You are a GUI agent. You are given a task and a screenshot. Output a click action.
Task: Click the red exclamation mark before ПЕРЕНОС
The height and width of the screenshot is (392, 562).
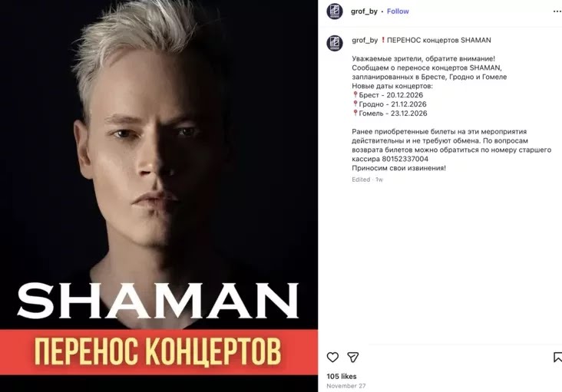383,40
